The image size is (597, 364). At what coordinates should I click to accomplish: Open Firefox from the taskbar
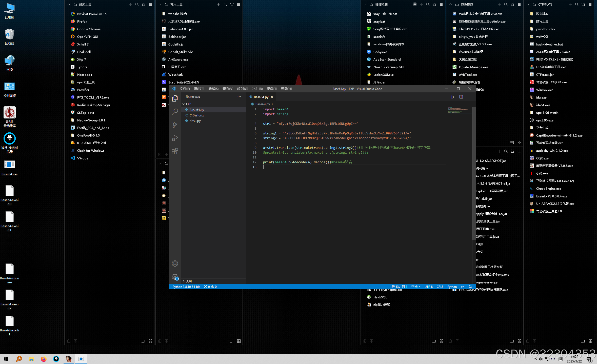[44, 359]
